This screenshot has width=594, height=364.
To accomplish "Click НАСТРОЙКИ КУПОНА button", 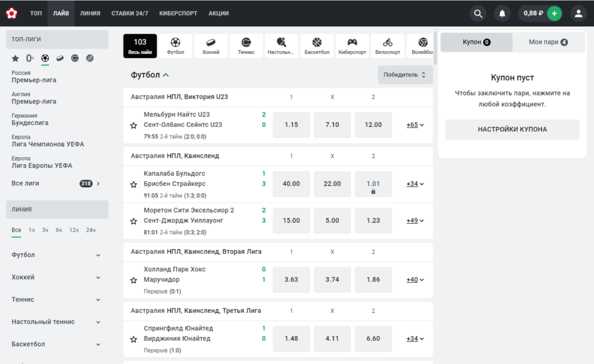I will pos(512,129).
